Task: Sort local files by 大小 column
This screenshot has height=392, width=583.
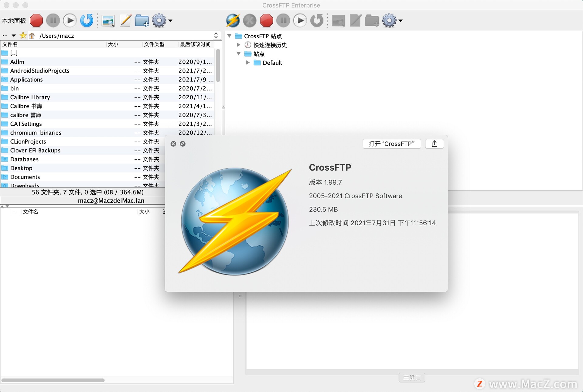Action: 124,44
